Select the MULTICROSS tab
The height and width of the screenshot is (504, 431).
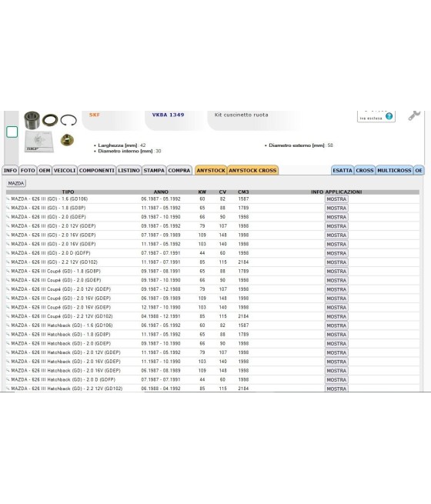394,170
